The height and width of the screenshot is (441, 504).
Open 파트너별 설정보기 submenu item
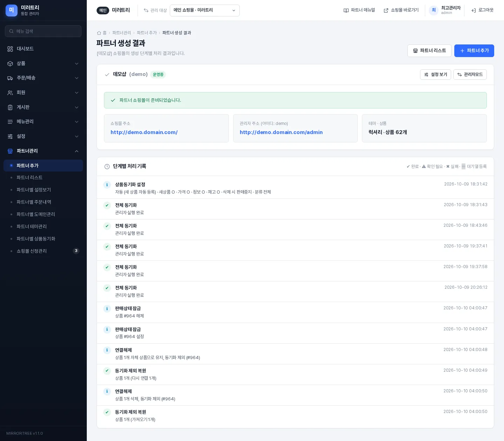coord(43,190)
